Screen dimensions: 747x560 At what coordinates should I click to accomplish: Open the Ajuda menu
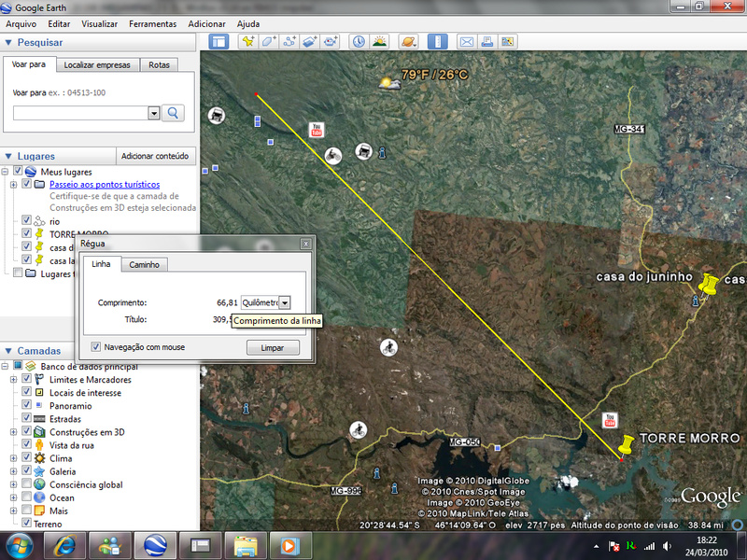[248, 24]
